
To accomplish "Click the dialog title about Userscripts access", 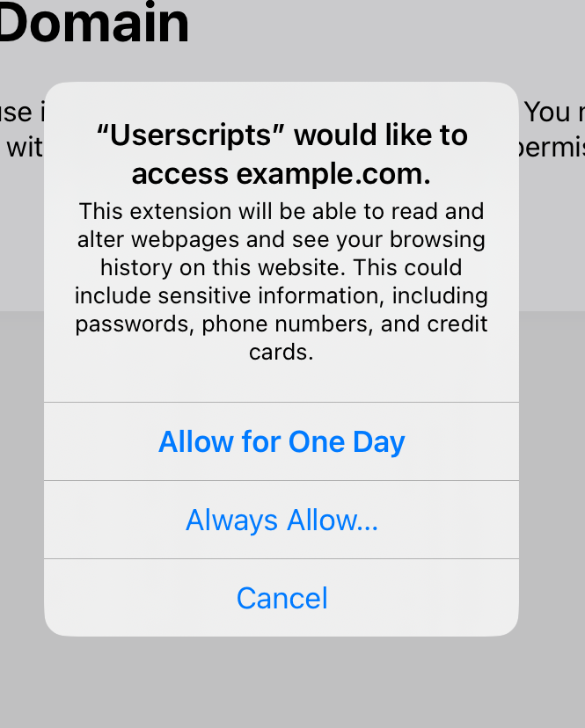I will 282,154.
